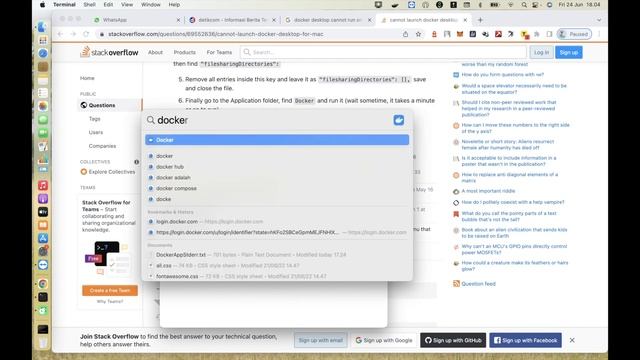
Task: Click the Spotlight search text field
Action: pyautogui.click(x=269, y=120)
